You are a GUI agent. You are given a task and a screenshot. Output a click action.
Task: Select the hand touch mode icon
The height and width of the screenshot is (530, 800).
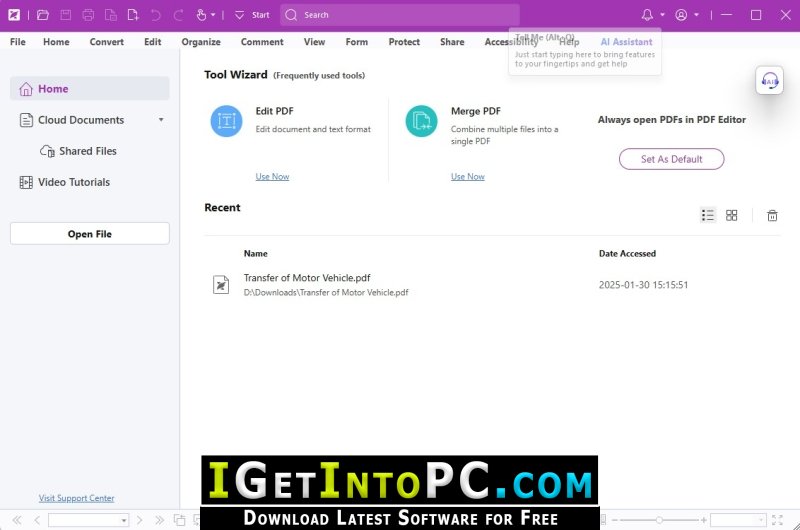[202, 15]
